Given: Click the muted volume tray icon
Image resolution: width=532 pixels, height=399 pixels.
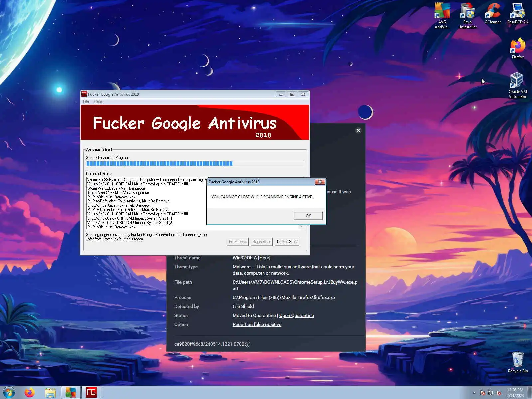Looking at the screenshot, I should (x=498, y=393).
